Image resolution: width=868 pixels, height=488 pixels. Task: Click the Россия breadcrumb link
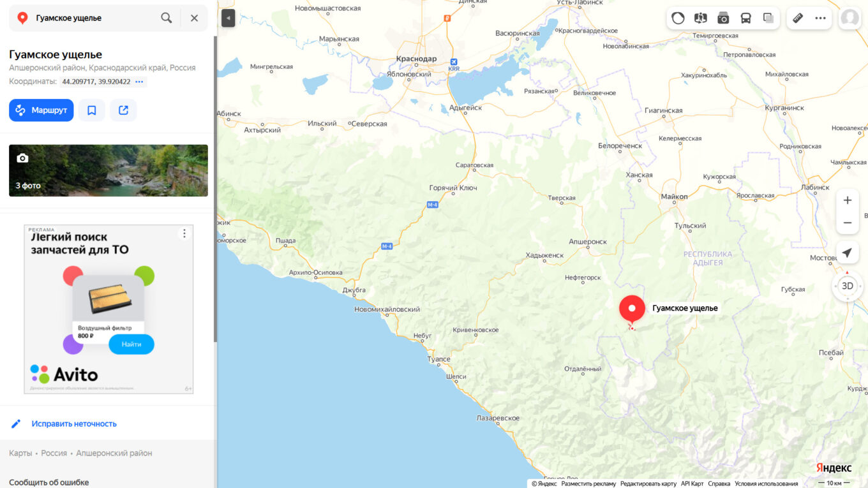[54, 453]
